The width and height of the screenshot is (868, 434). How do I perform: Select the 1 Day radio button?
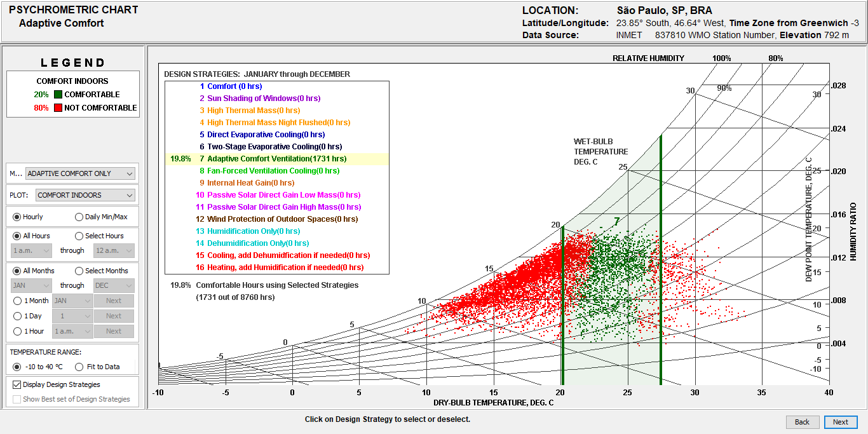coord(18,316)
